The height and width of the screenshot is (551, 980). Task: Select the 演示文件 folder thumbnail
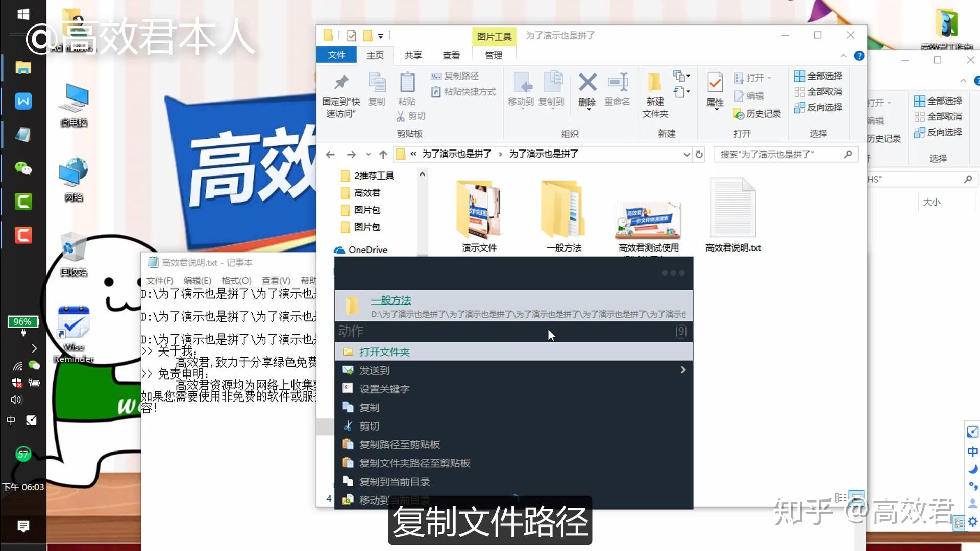tap(479, 216)
